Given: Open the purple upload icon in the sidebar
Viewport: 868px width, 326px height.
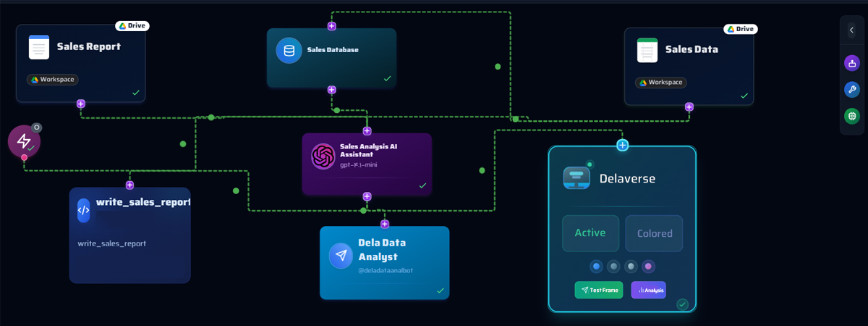Looking at the screenshot, I should click(852, 63).
